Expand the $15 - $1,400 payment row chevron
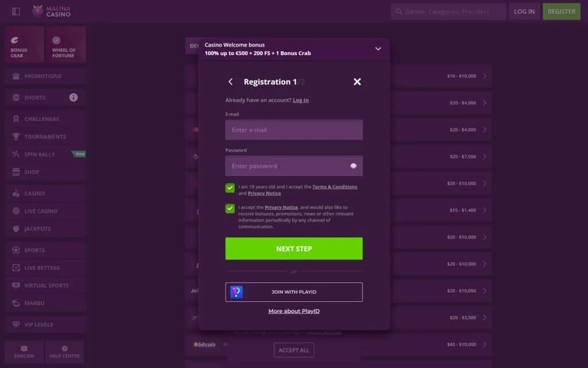Viewport: 588px width, 368px height. [x=485, y=210]
